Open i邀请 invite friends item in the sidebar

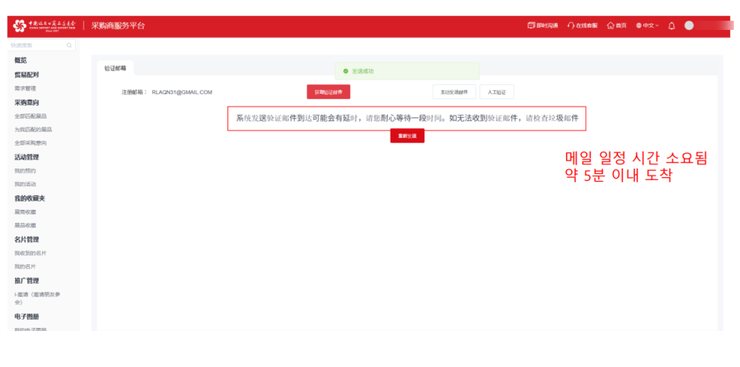37,298
